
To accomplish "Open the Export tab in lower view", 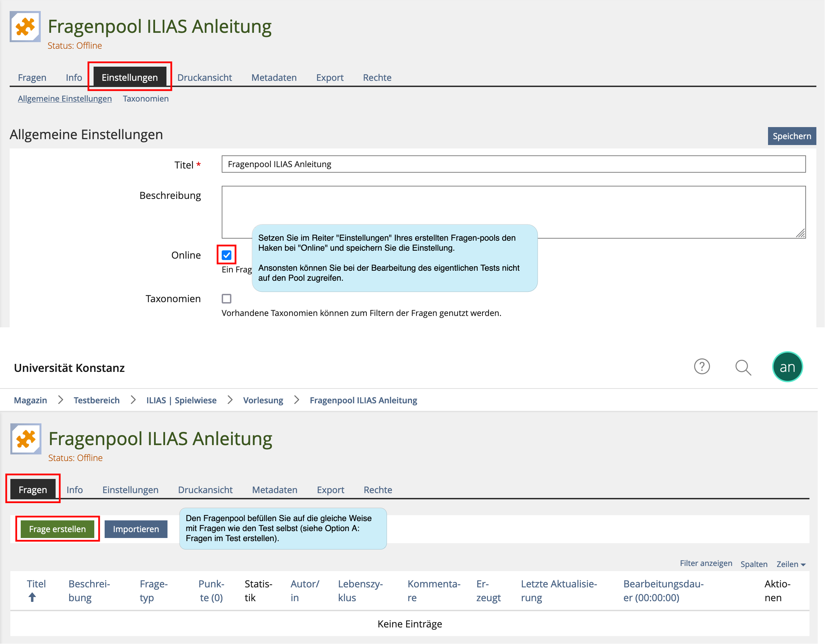I will click(331, 490).
